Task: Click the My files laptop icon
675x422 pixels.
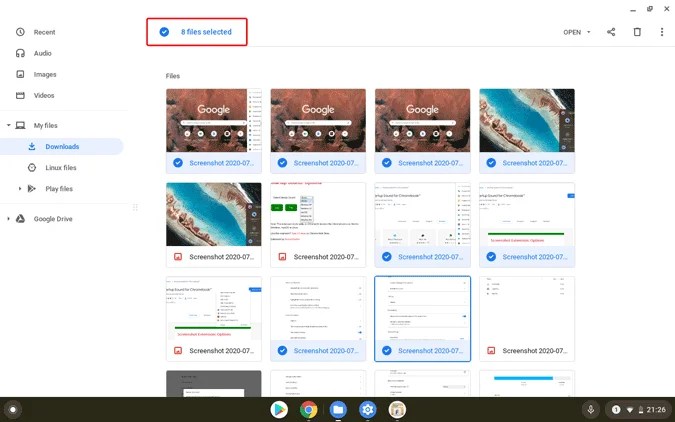Action: point(20,125)
